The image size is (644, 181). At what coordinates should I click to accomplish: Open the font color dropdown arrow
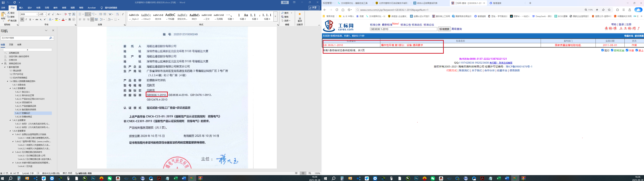[x=66, y=19]
